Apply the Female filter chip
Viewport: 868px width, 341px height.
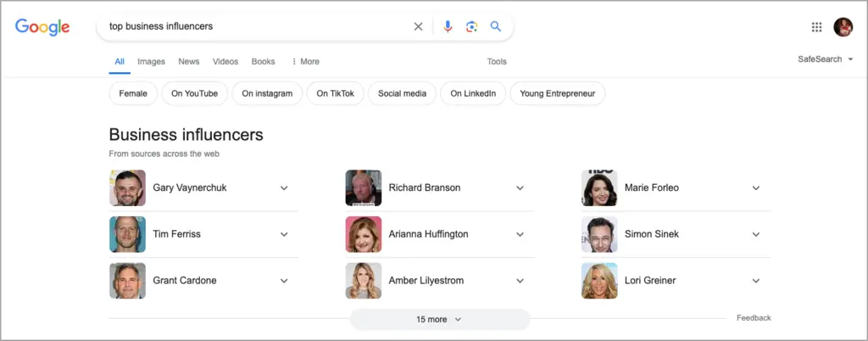click(133, 93)
